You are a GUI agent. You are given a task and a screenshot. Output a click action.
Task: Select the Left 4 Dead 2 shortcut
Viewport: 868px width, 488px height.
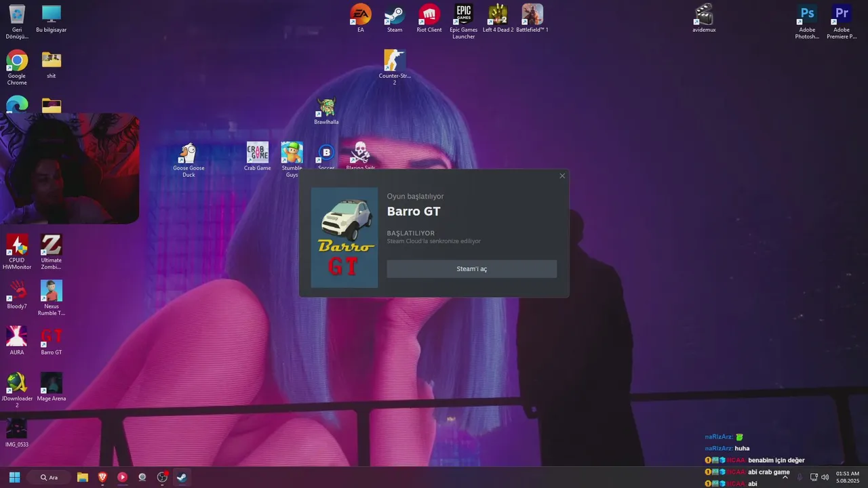[x=498, y=18]
